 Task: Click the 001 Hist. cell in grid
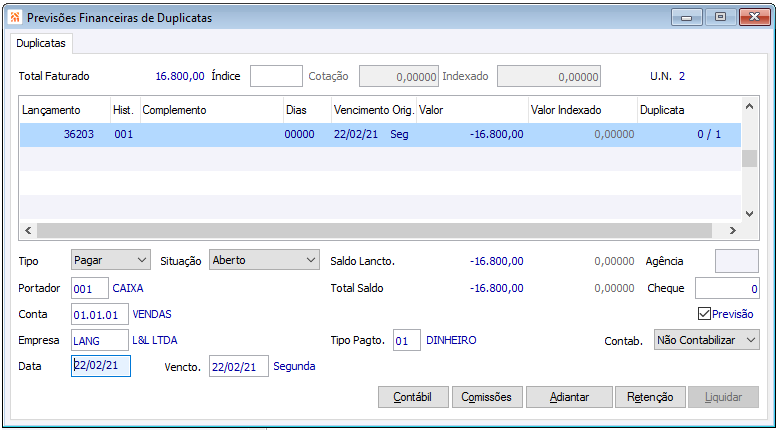click(123, 134)
